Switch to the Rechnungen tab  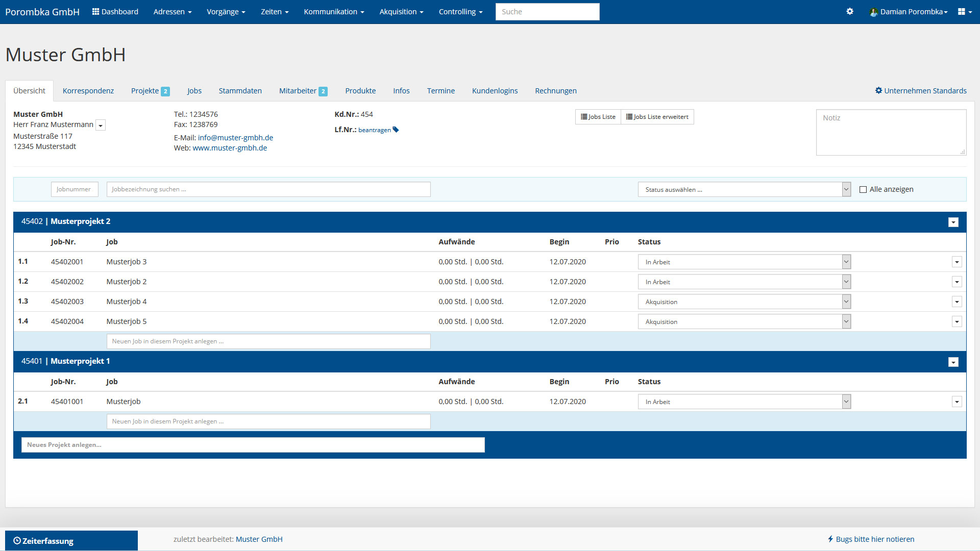(556, 90)
